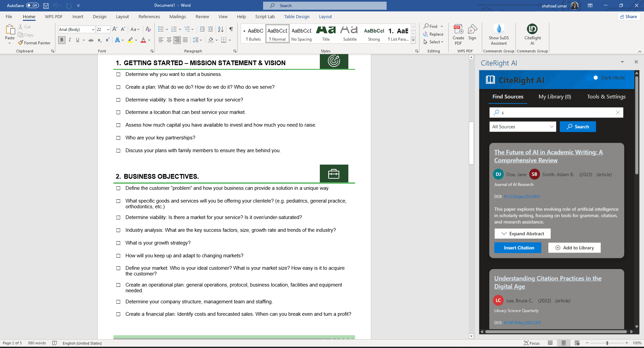Viewport: 644px width, 348px height.
Task: Launch CiteRight AI ribbon button
Action: 532,34
